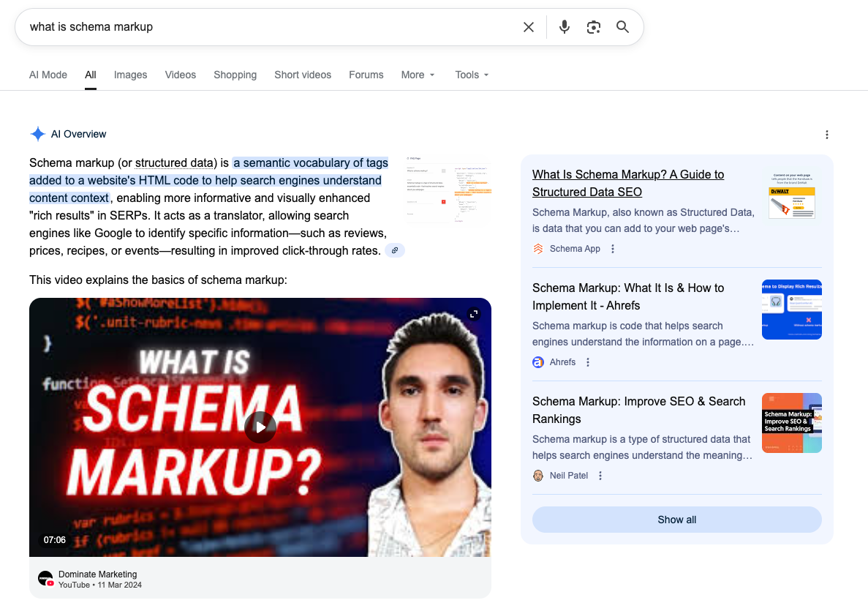Expand the Tools dropdown

[472, 75]
